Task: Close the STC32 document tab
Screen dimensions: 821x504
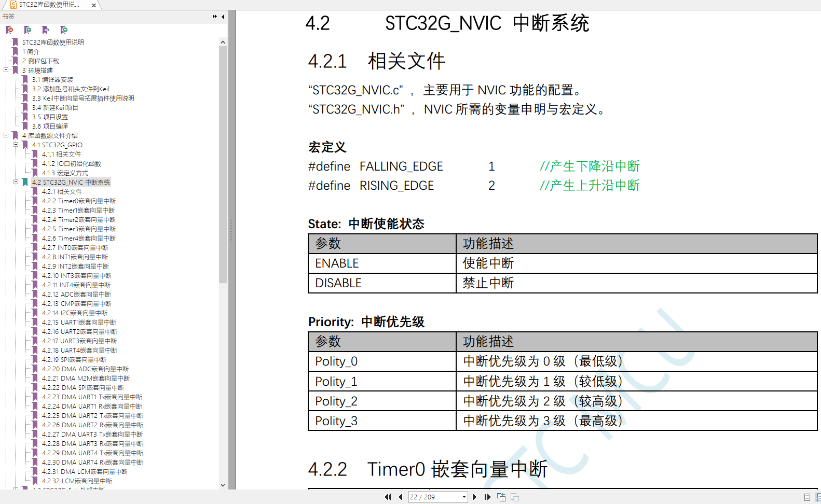Action: 94,5
